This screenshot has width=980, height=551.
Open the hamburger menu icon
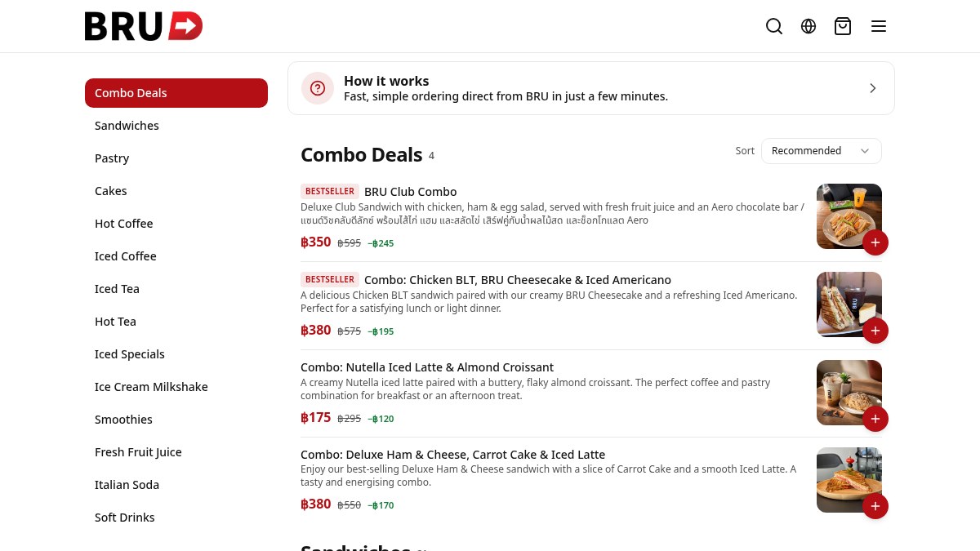tap(879, 26)
